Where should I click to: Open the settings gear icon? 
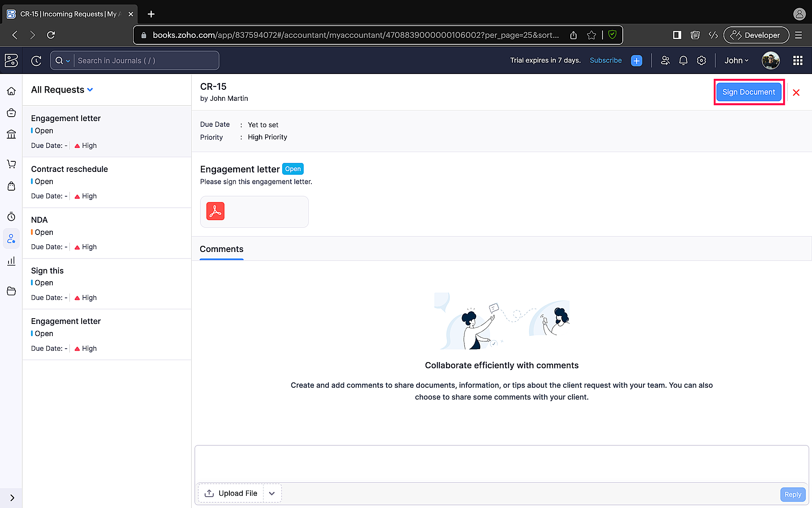click(x=701, y=61)
